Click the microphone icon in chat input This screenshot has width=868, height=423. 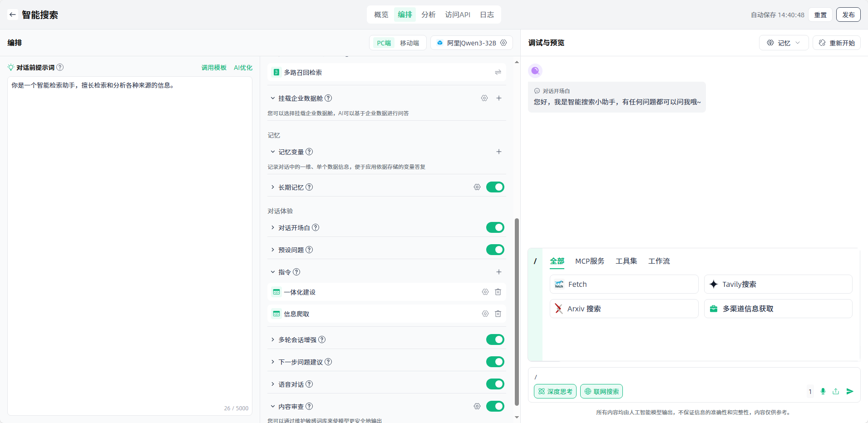point(823,391)
